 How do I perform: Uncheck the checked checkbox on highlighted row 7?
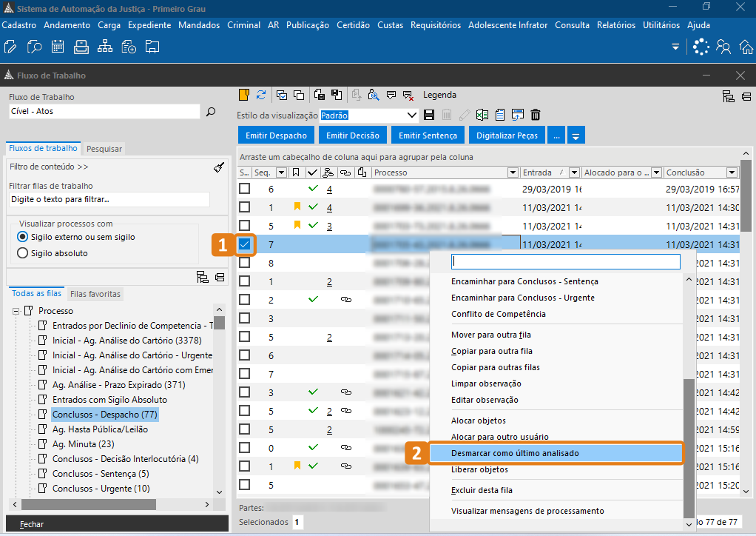coord(244,244)
